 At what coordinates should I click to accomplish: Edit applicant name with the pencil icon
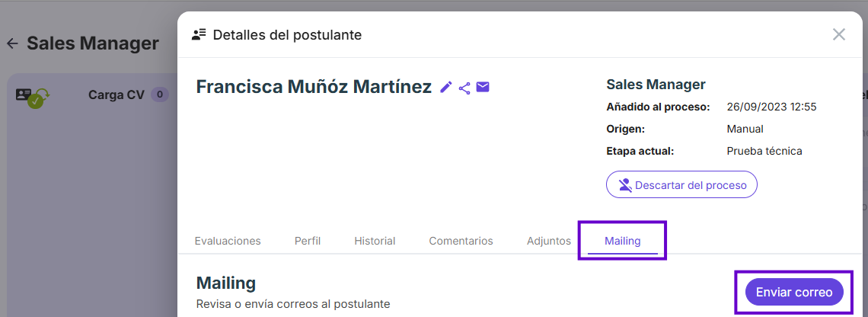click(446, 87)
